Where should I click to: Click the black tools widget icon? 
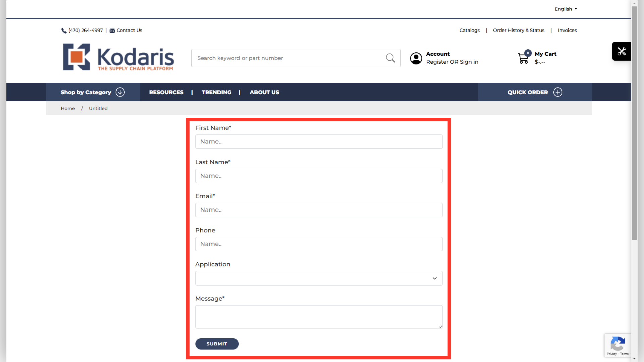(621, 51)
